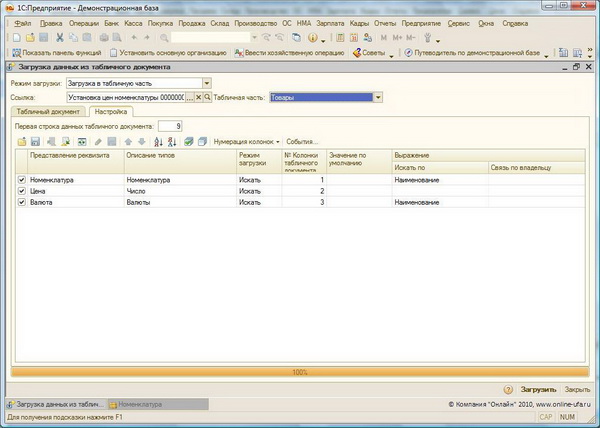Click the Print icon in main toolbar
This screenshot has width=600, height=428.
(x=104, y=37)
